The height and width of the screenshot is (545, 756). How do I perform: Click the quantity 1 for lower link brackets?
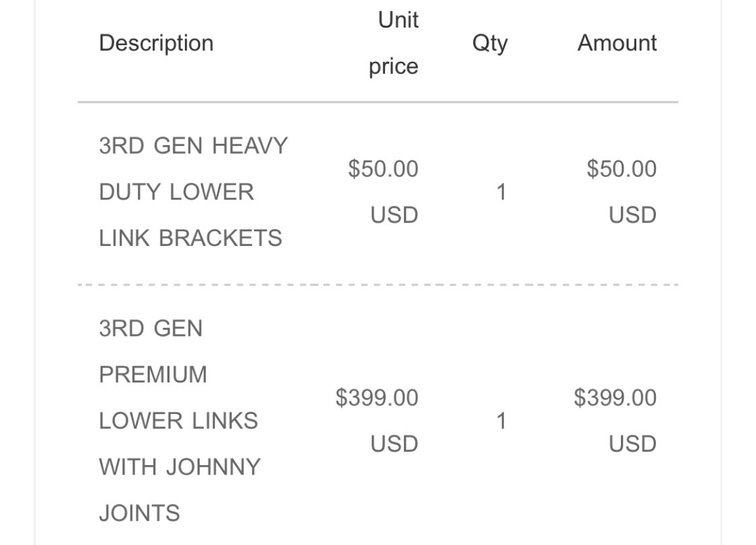[x=501, y=192]
